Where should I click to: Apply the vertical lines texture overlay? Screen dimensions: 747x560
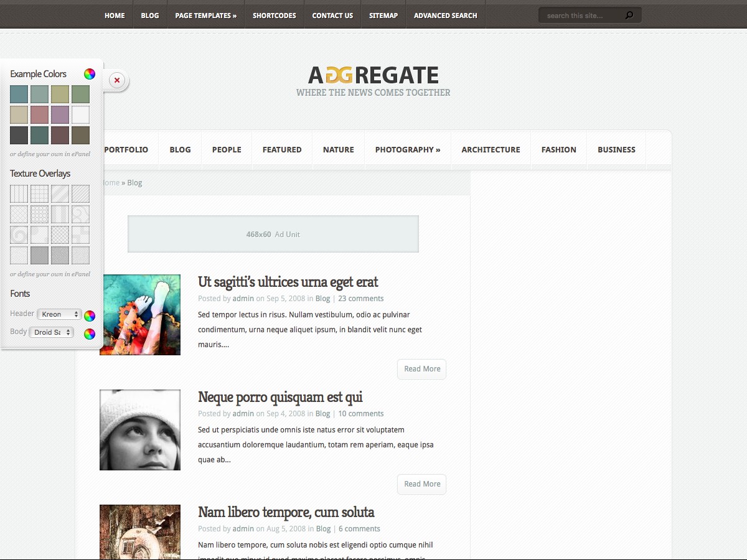[19, 194]
